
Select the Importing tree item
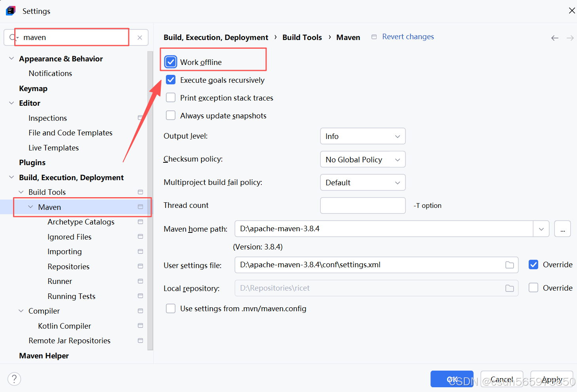(x=65, y=251)
